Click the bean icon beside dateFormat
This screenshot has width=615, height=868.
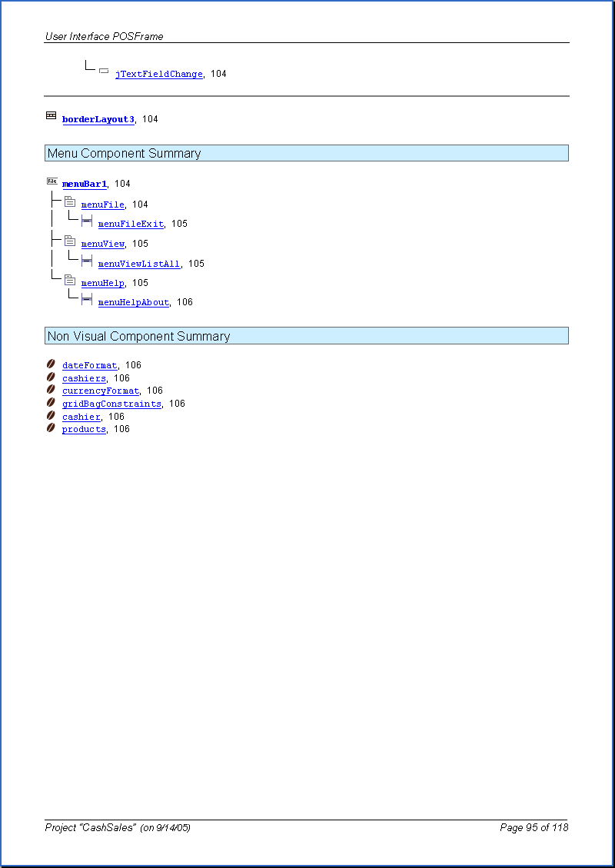(51, 364)
